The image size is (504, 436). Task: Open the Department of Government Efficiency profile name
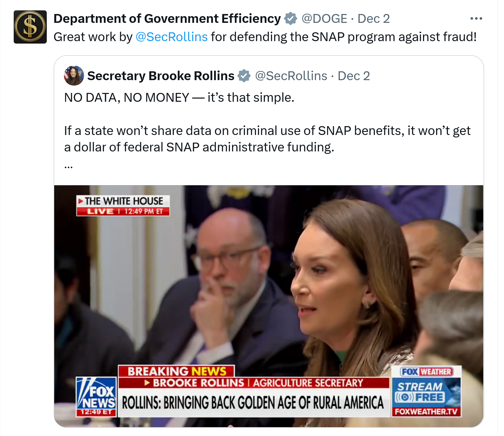(167, 19)
